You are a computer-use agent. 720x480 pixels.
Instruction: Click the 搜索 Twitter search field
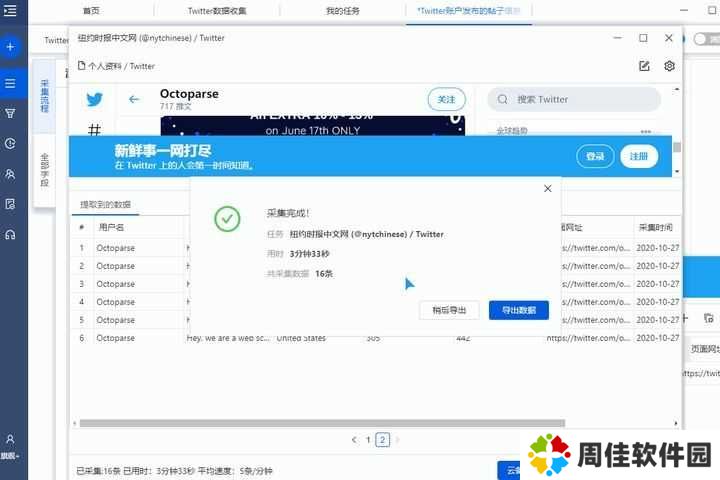[574, 99]
